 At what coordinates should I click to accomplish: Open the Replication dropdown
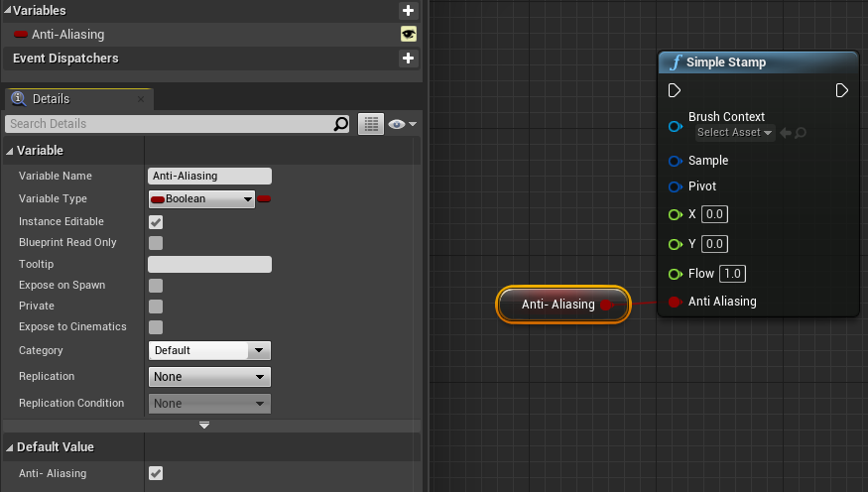coord(209,377)
